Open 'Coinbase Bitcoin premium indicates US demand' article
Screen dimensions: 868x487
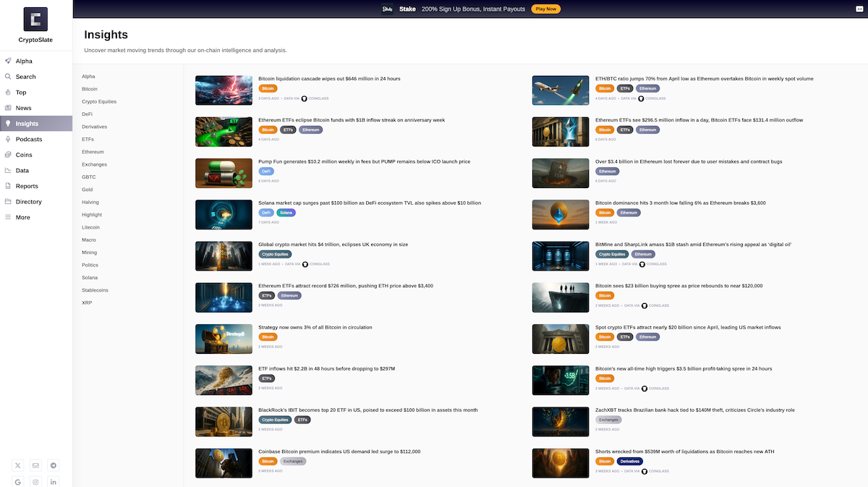[x=339, y=452]
